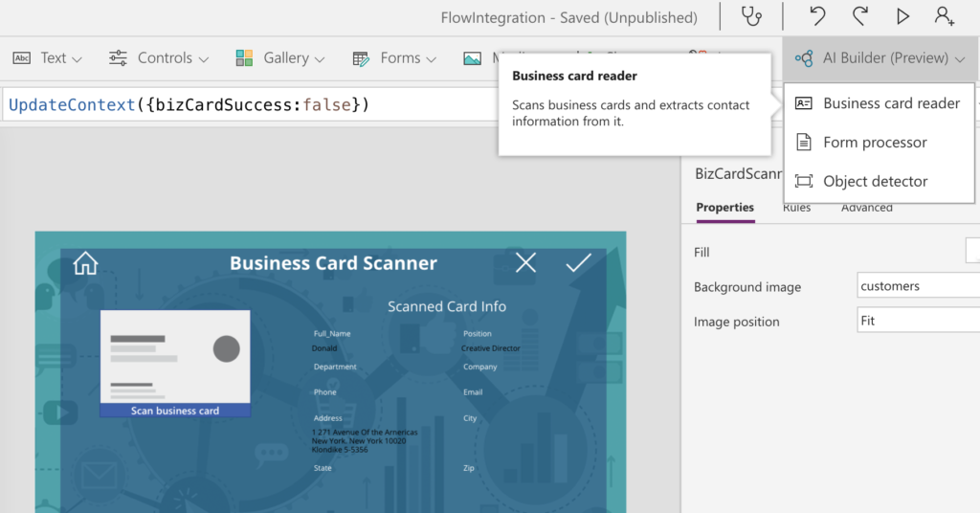Click the State label
The width and height of the screenshot is (980, 513).
pyautogui.click(x=323, y=468)
